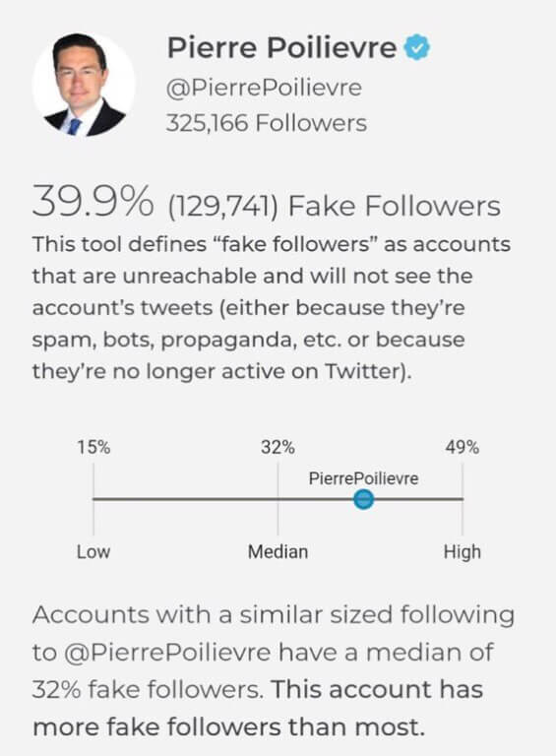Click the 49% high-end tick label

463,448
